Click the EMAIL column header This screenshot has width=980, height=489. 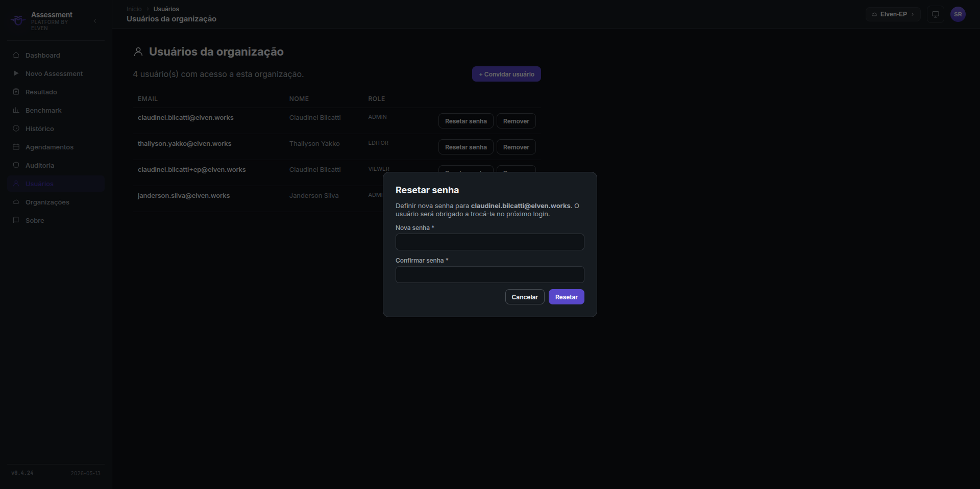click(x=148, y=98)
